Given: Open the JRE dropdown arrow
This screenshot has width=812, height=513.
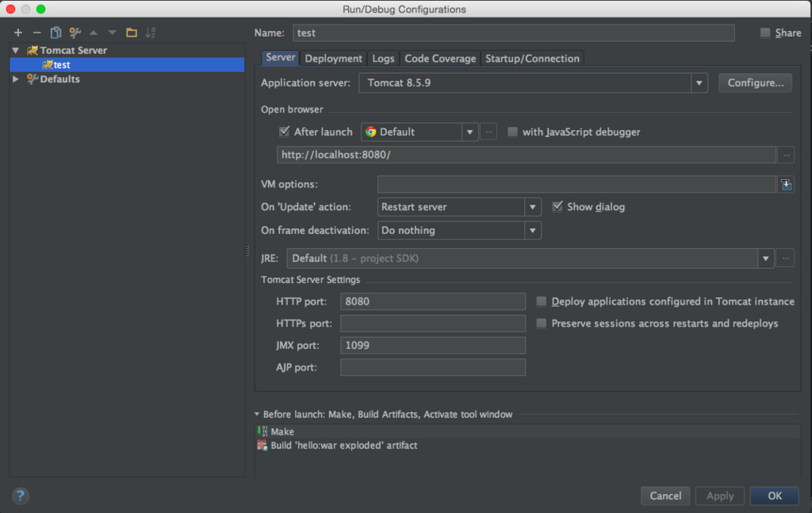Looking at the screenshot, I should [x=765, y=258].
